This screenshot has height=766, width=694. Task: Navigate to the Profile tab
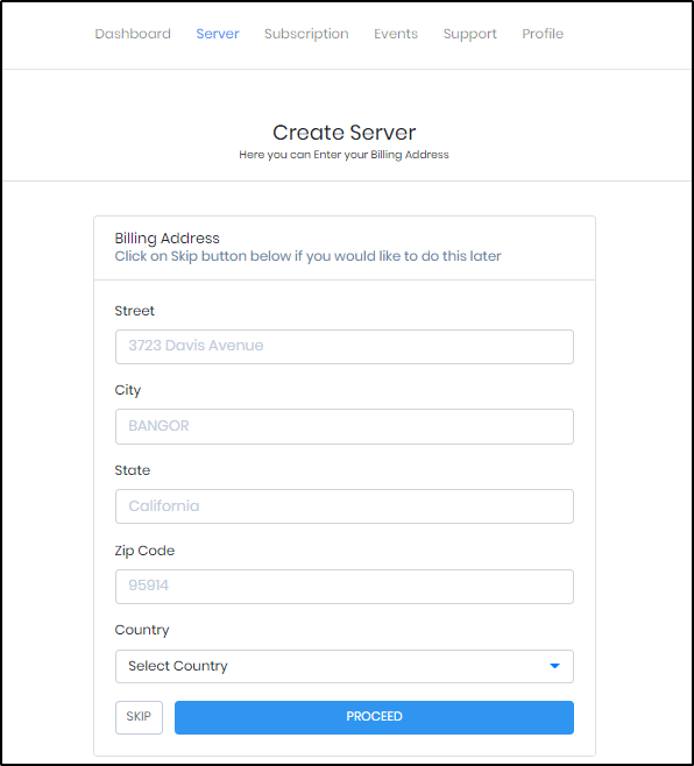point(542,34)
